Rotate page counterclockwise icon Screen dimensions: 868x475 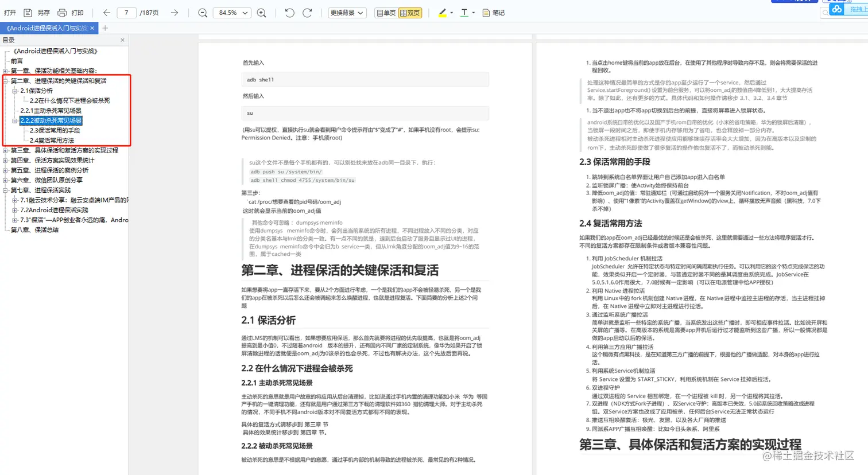(289, 13)
